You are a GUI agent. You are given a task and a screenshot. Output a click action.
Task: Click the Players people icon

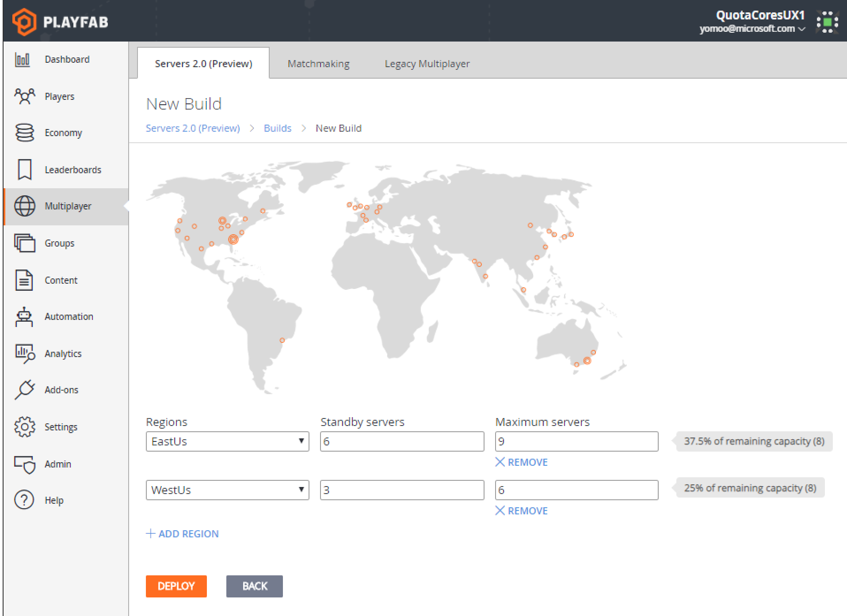24,96
